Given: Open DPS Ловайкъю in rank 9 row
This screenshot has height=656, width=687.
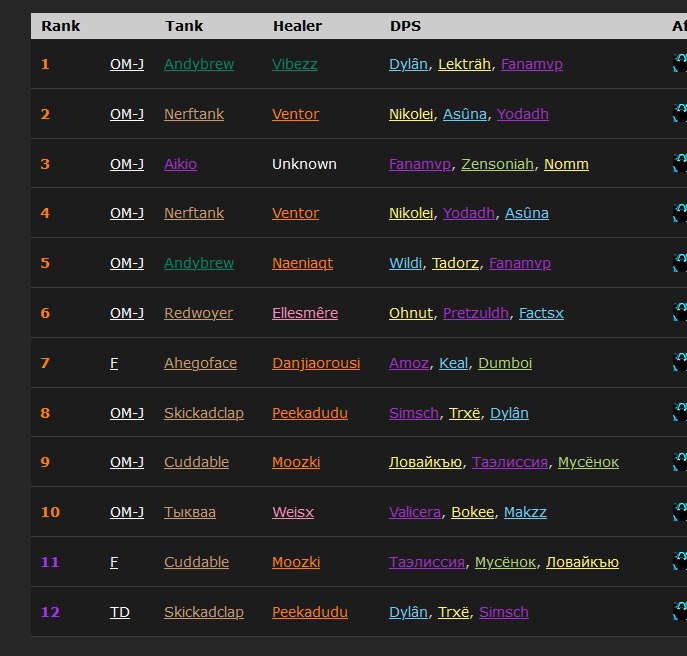Looking at the screenshot, I should pos(425,462).
